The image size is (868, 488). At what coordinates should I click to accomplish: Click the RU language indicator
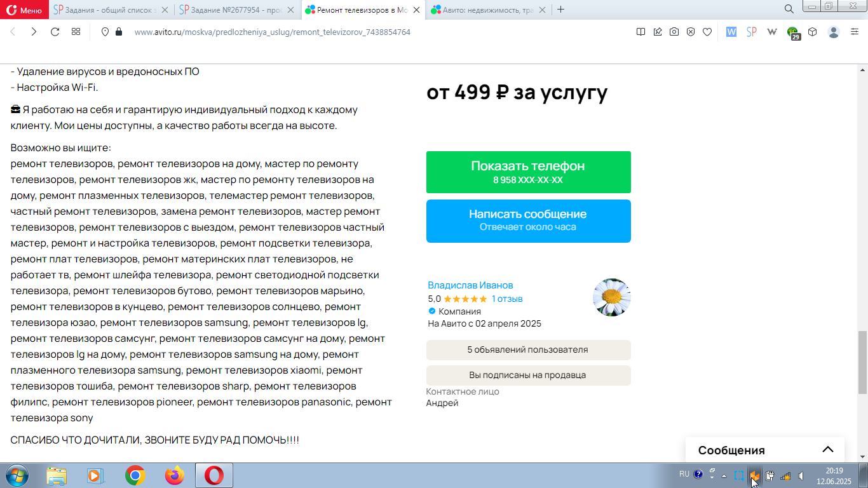click(684, 474)
